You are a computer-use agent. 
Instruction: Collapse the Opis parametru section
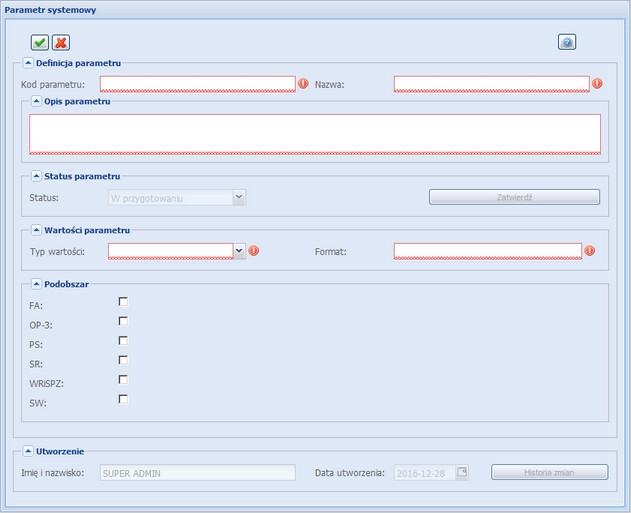[x=36, y=101]
